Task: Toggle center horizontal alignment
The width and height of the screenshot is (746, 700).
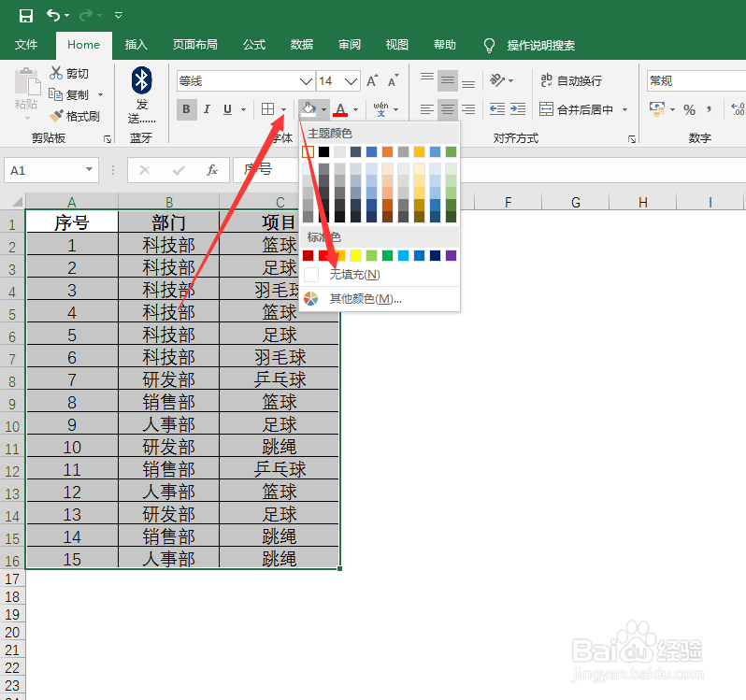Action: (448, 110)
